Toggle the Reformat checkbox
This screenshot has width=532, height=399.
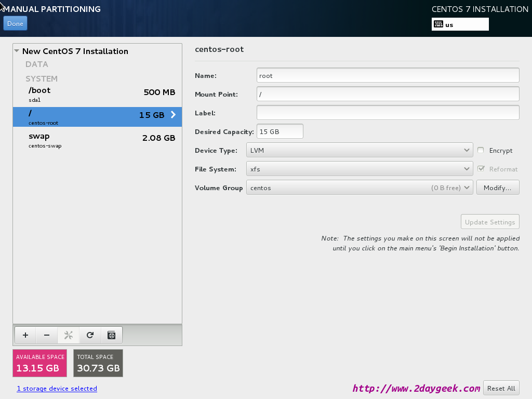pos(481,169)
